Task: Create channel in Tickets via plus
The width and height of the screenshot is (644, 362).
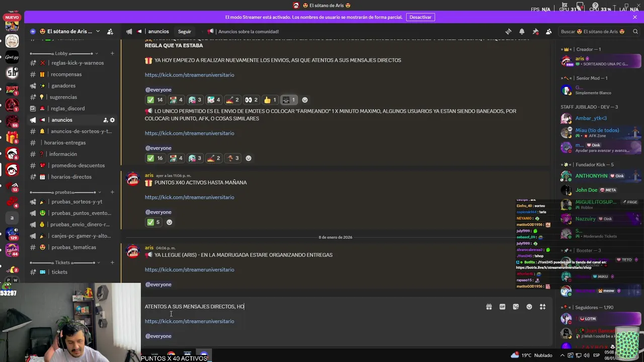Action: (x=112, y=262)
